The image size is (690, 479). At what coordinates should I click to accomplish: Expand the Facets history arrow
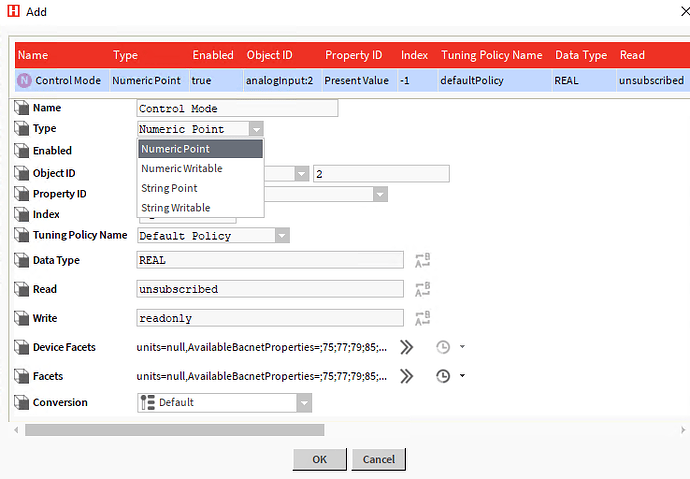pyautogui.click(x=462, y=376)
